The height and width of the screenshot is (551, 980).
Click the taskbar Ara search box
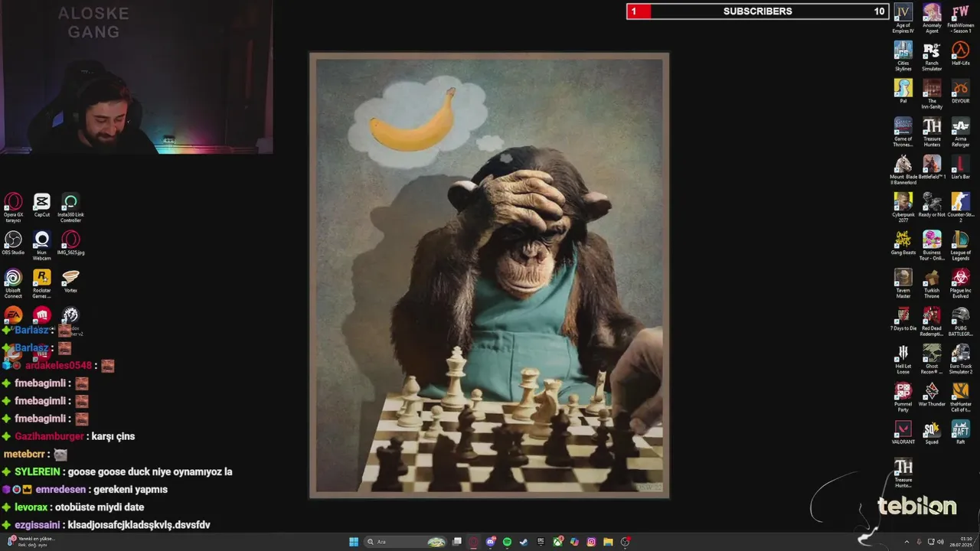click(x=406, y=542)
